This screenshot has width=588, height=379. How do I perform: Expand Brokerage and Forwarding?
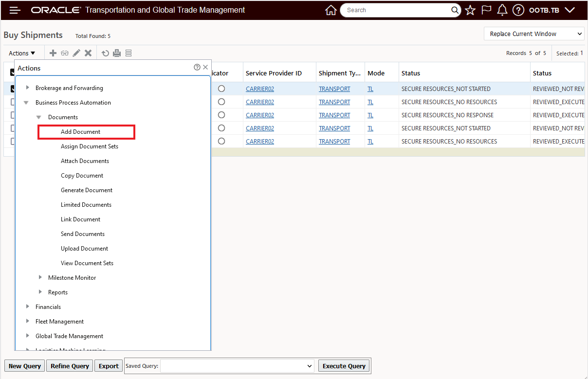(x=28, y=88)
